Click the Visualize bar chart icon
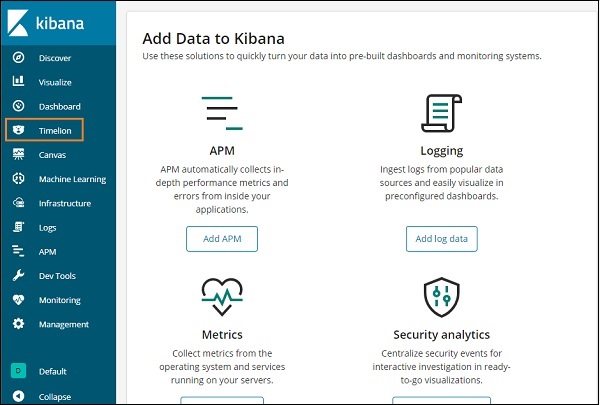Image resolution: width=600 pixels, height=405 pixels. [x=18, y=82]
